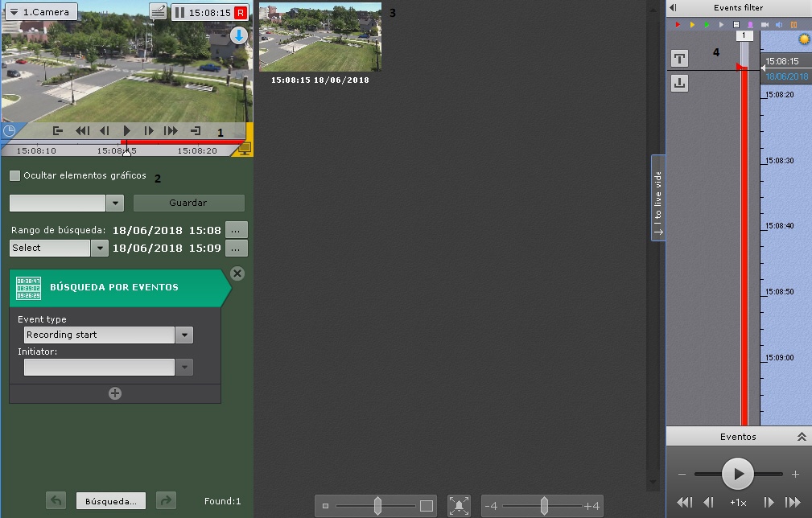Click the Guardar button

188,203
